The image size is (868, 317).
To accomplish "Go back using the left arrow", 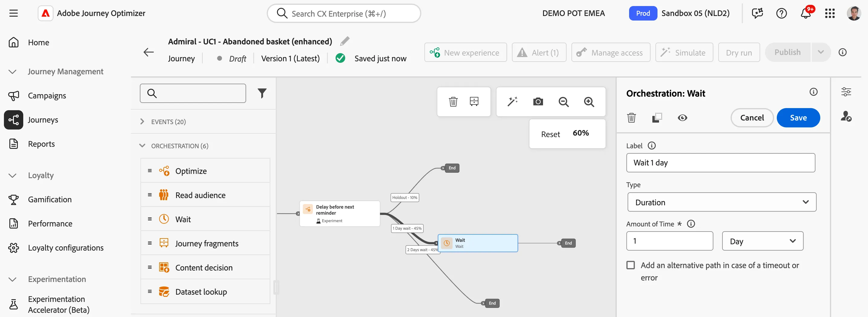I will click(x=149, y=52).
